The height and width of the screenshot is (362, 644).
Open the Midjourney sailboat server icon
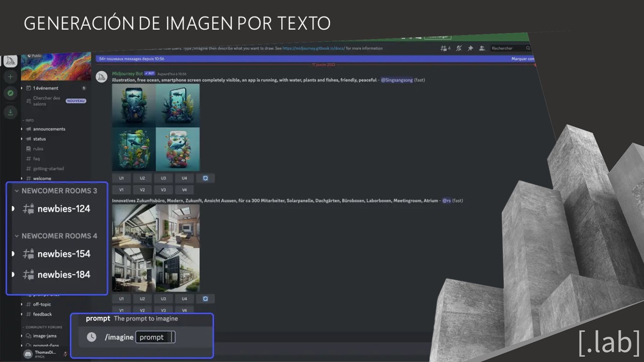point(11,61)
